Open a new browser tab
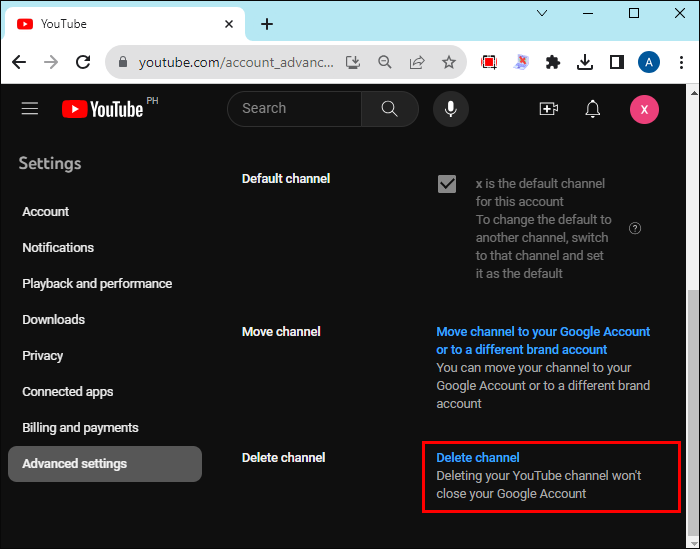 pos(267,24)
